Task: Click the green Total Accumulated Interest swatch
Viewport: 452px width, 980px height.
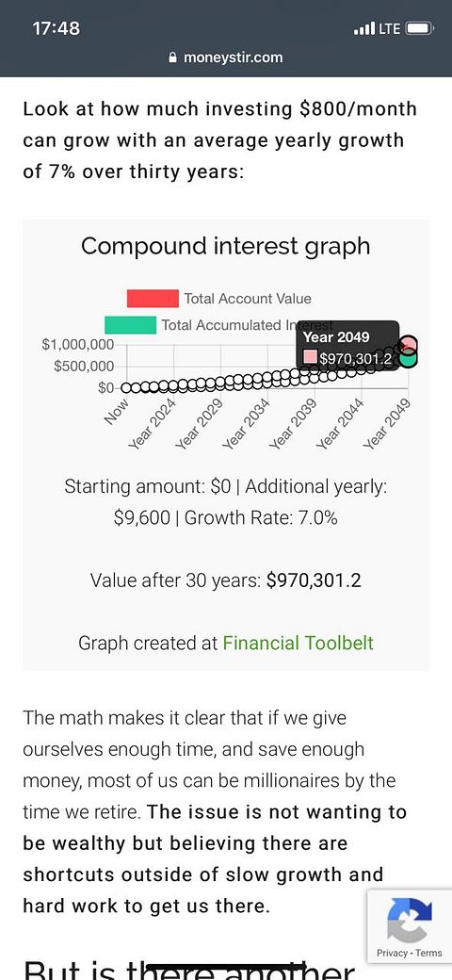Action: click(131, 325)
